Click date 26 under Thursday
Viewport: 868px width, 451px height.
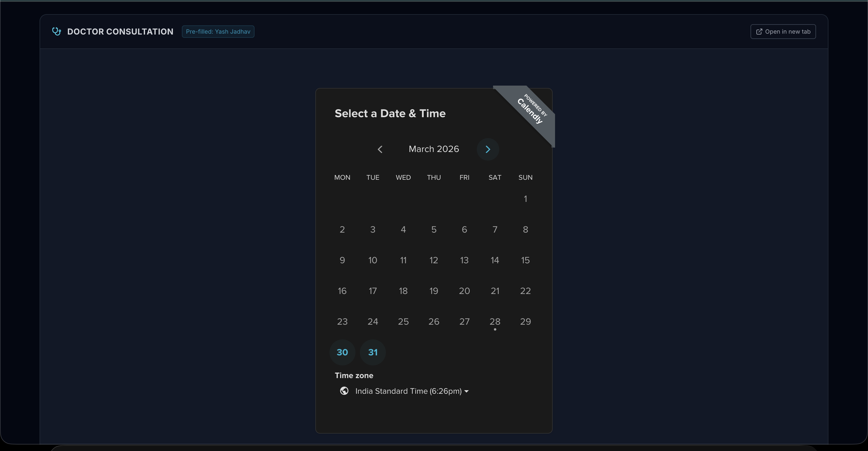(x=434, y=322)
